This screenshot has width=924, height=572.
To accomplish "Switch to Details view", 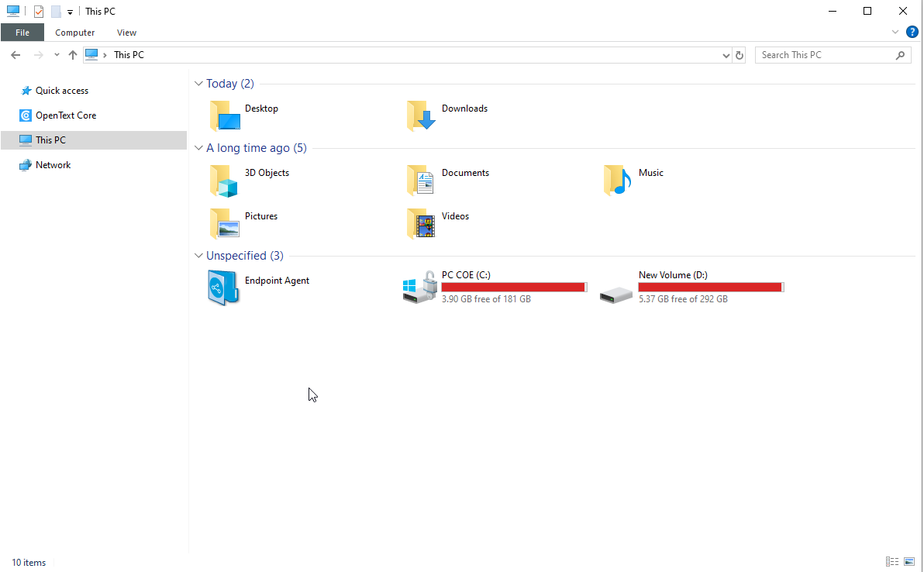I will tap(891, 562).
